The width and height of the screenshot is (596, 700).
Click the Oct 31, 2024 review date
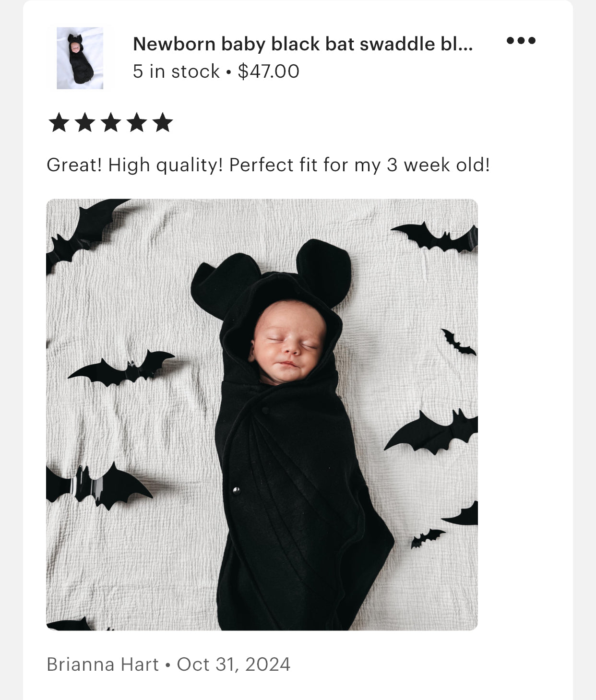[x=233, y=664]
